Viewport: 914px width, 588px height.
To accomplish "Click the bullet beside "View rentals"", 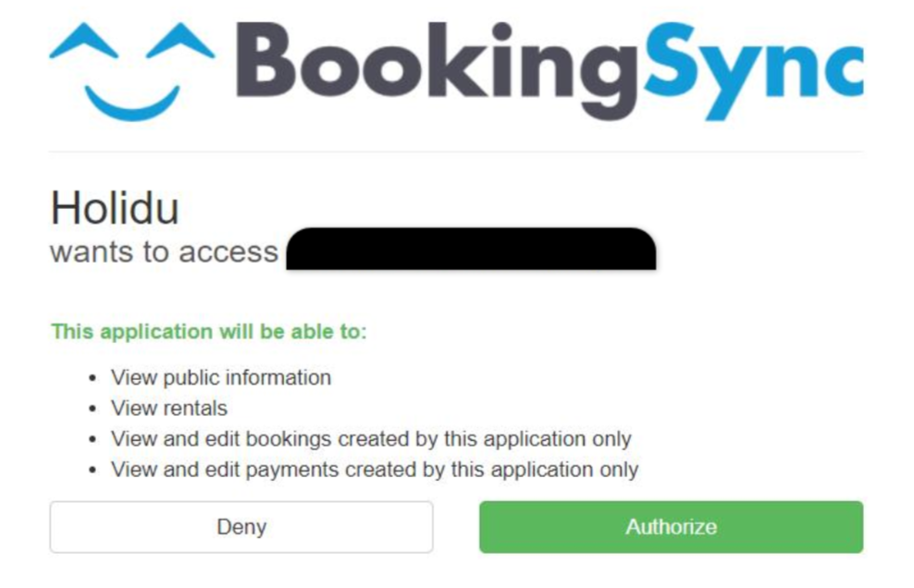I will [93, 409].
